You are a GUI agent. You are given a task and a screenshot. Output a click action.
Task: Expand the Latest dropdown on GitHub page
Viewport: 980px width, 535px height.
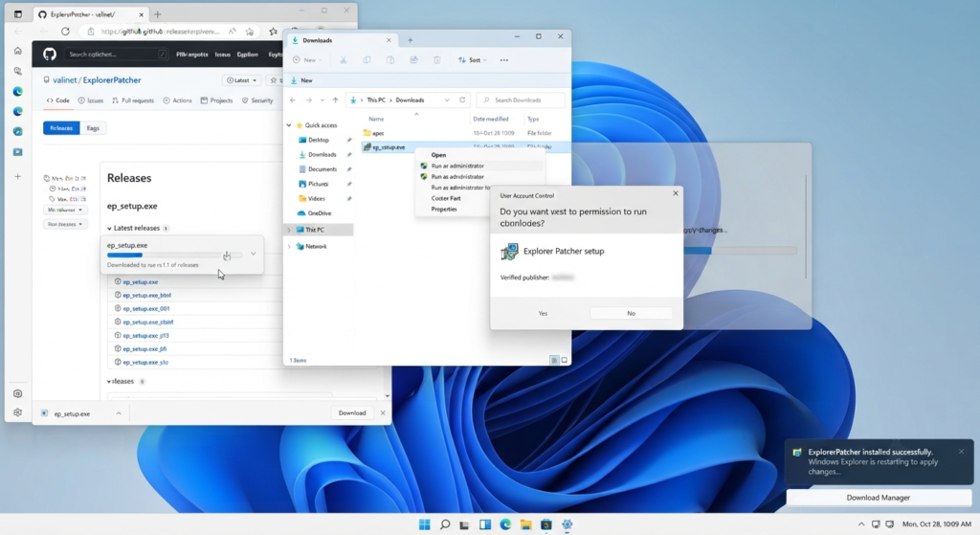click(x=241, y=80)
